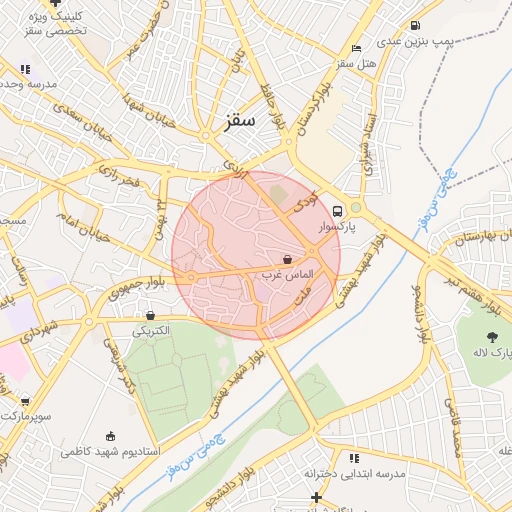
Task: Select the school icon مدرسه وحدت
Action: (25, 69)
